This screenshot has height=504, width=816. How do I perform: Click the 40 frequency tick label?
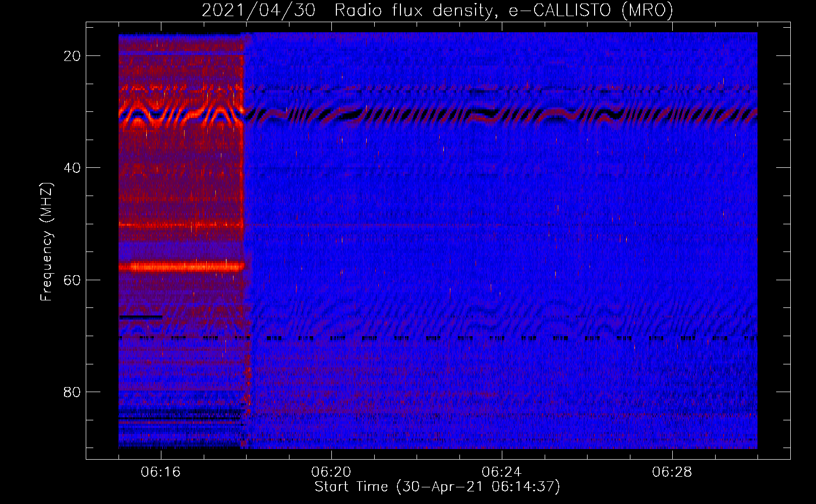pyautogui.click(x=73, y=168)
